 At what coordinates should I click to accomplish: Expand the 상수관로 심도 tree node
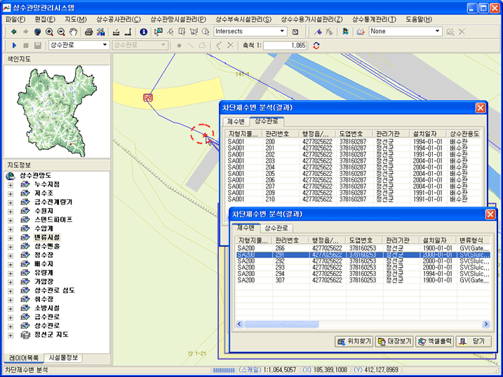click(10, 291)
